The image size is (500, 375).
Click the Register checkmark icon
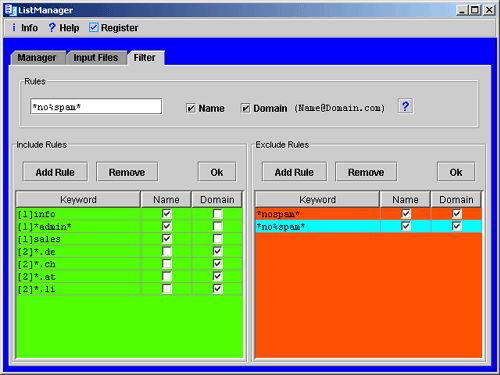coord(94,27)
